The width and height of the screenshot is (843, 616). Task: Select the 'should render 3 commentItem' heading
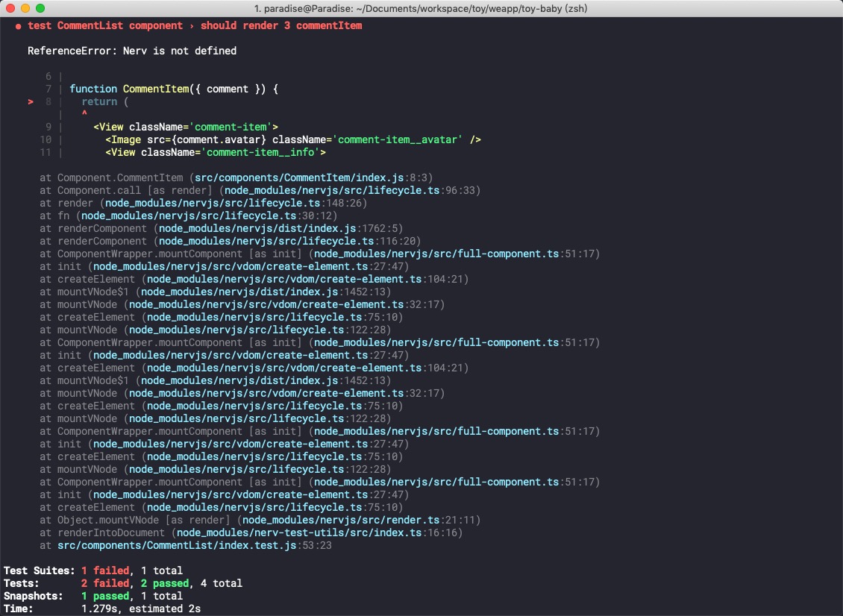pos(281,25)
